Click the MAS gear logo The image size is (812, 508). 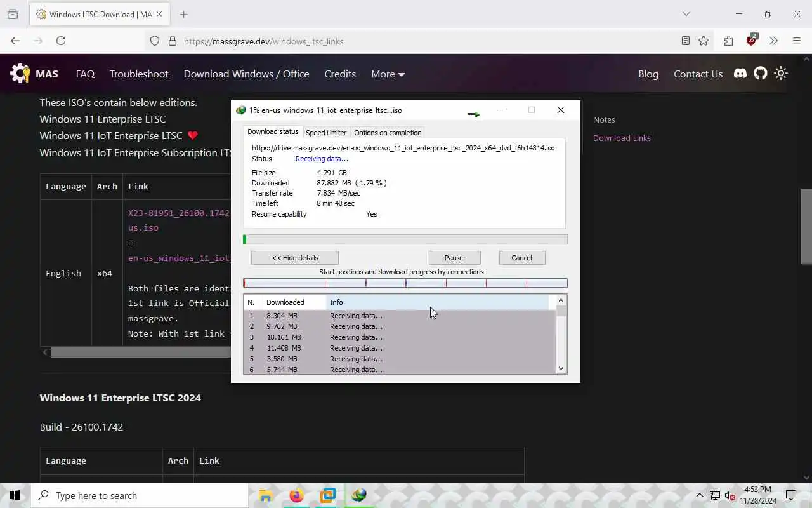pos(20,74)
